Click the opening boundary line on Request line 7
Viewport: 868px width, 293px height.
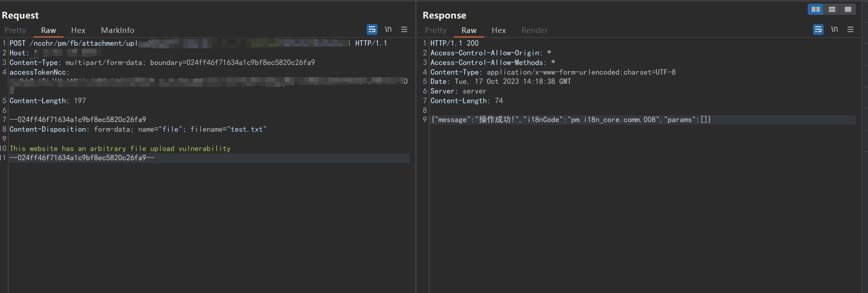pos(78,119)
